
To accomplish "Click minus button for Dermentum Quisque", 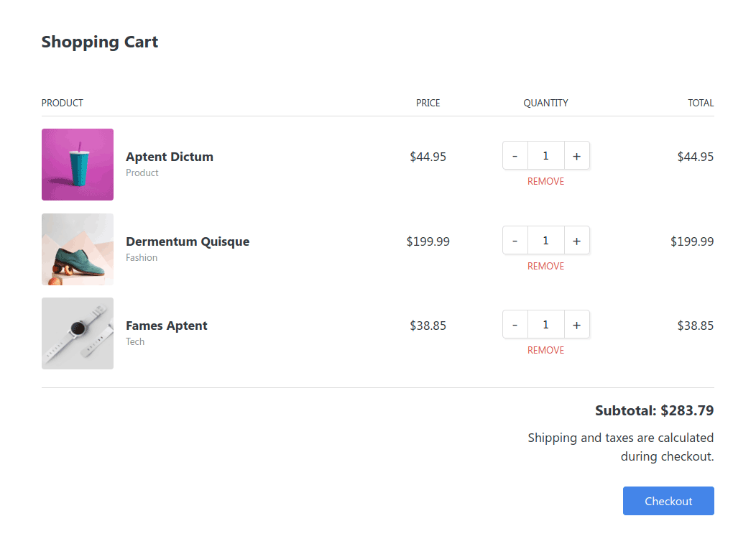I will pos(515,241).
